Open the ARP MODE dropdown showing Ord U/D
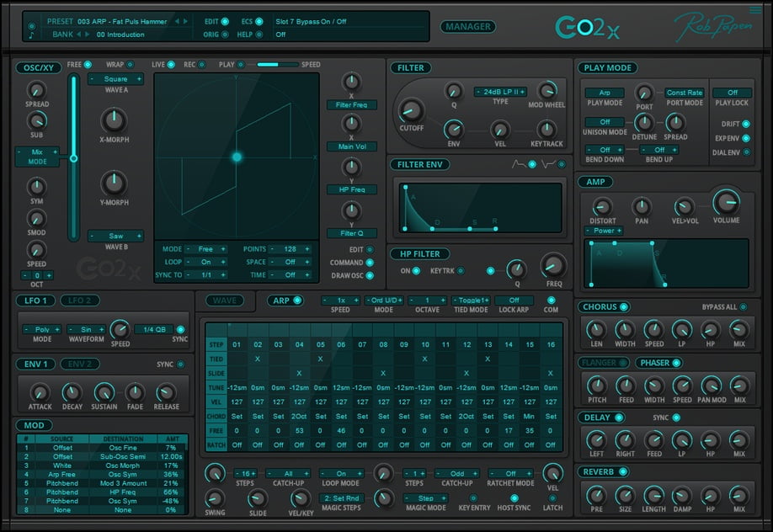Viewport: 773px width, 532px height. (383, 301)
